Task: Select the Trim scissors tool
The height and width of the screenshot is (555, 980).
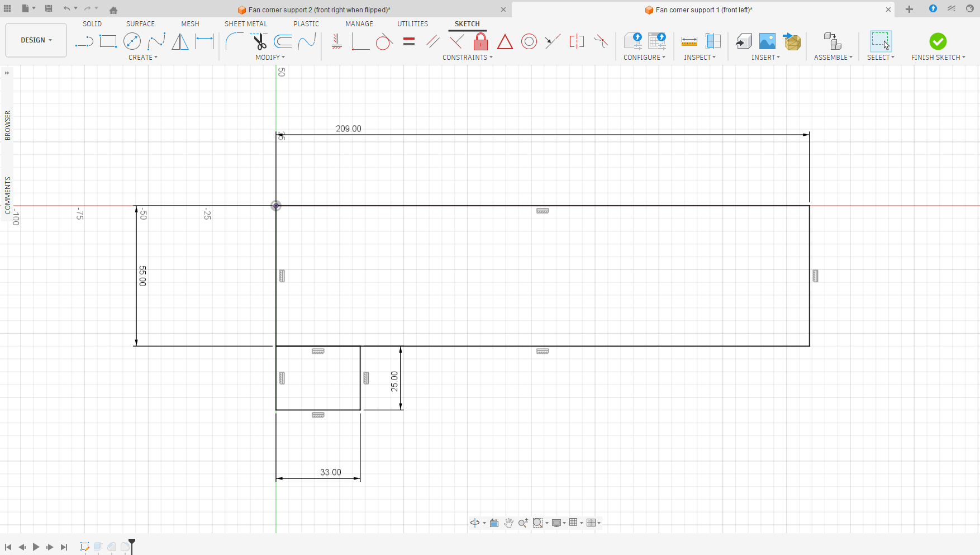Action: pos(259,41)
